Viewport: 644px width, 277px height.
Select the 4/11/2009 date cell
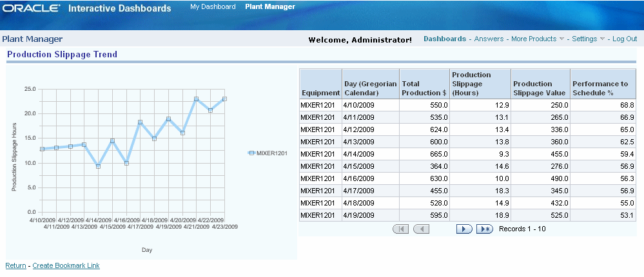(371, 117)
